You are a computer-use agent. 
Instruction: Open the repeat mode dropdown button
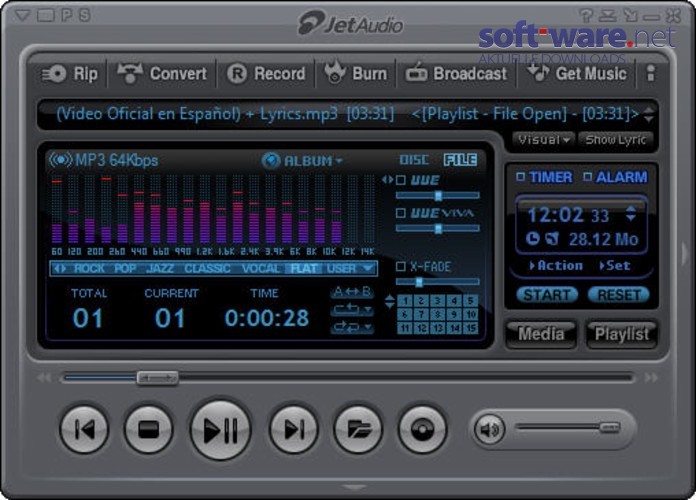point(352,310)
